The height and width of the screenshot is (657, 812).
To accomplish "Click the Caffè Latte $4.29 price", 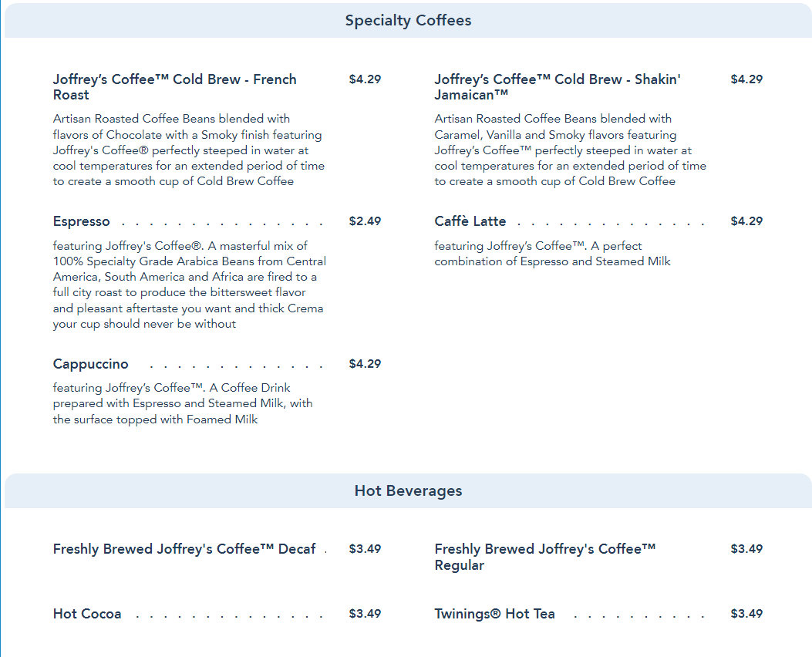I will click(746, 222).
